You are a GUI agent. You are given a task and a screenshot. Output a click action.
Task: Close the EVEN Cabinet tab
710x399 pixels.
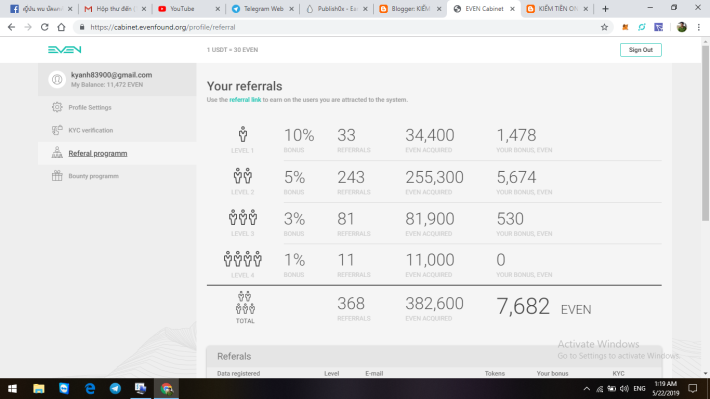[512, 9]
